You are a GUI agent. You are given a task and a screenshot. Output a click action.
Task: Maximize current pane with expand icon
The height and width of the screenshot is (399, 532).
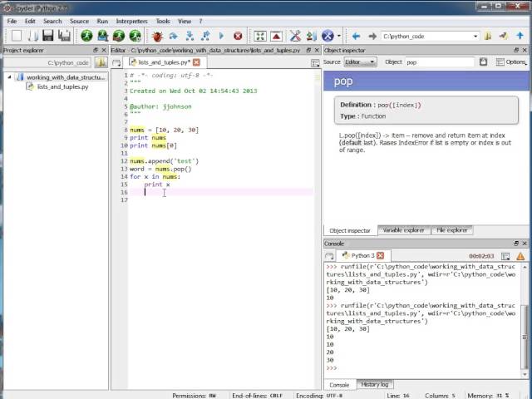pyautogui.click(x=260, y=36)
